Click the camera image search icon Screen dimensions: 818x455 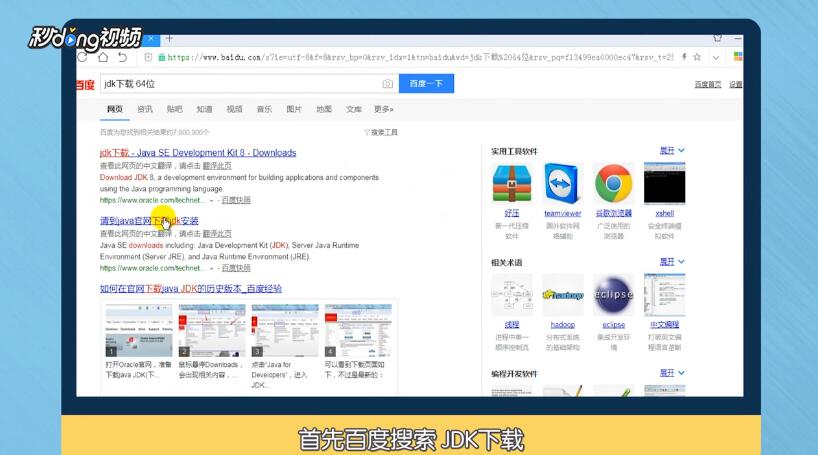point(387,83)
